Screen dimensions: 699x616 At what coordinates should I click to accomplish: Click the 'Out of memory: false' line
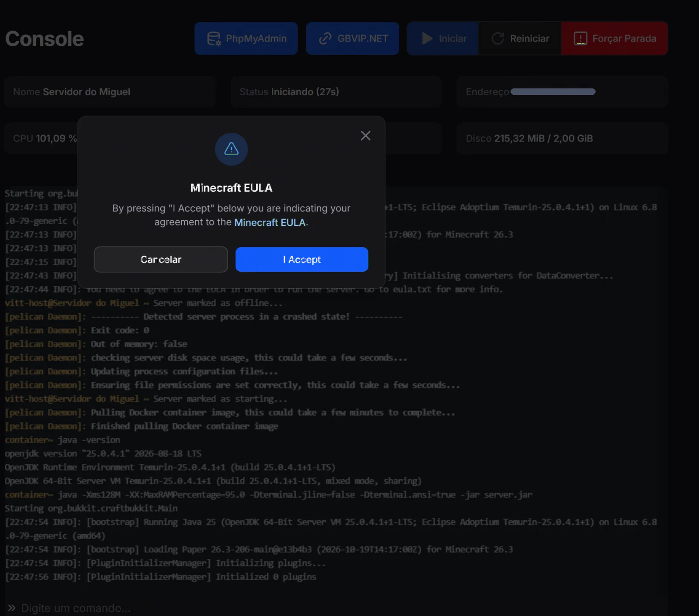pyautogui.click(x=96, y=344)
